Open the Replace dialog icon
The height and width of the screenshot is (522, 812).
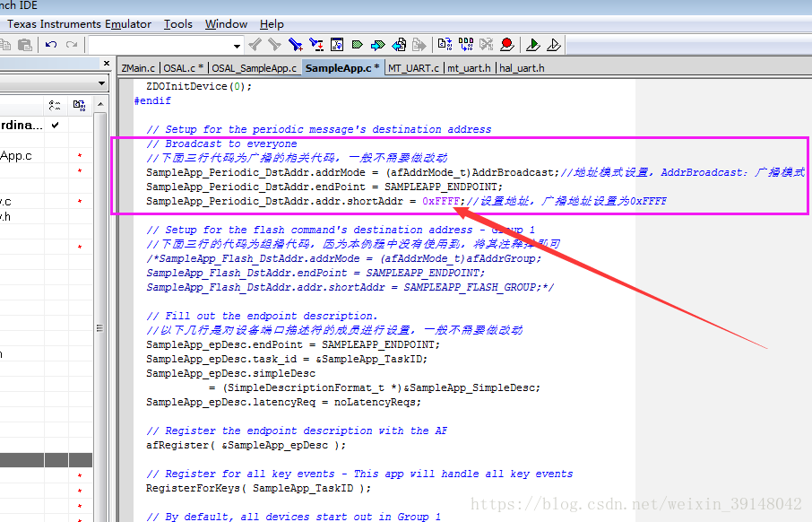tap(315, 45)
